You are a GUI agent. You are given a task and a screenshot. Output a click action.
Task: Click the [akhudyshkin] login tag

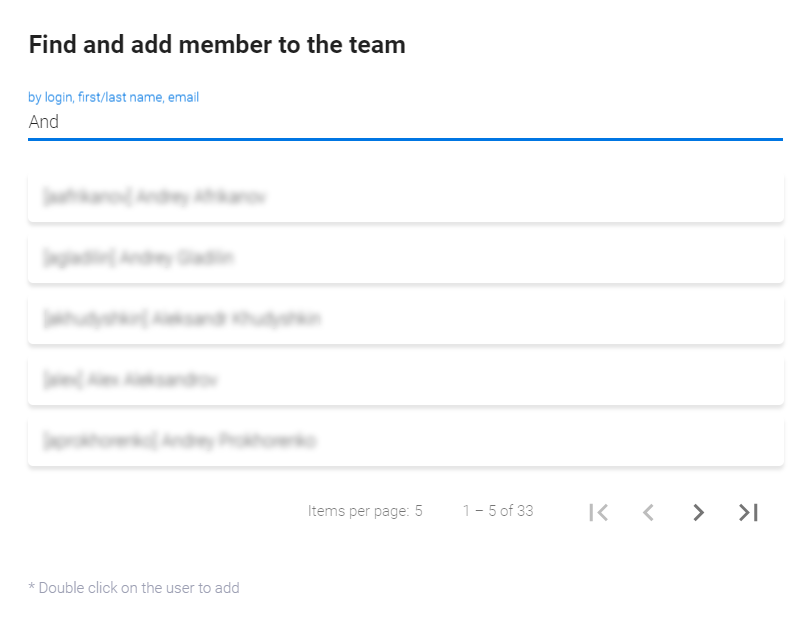point(95,319)
